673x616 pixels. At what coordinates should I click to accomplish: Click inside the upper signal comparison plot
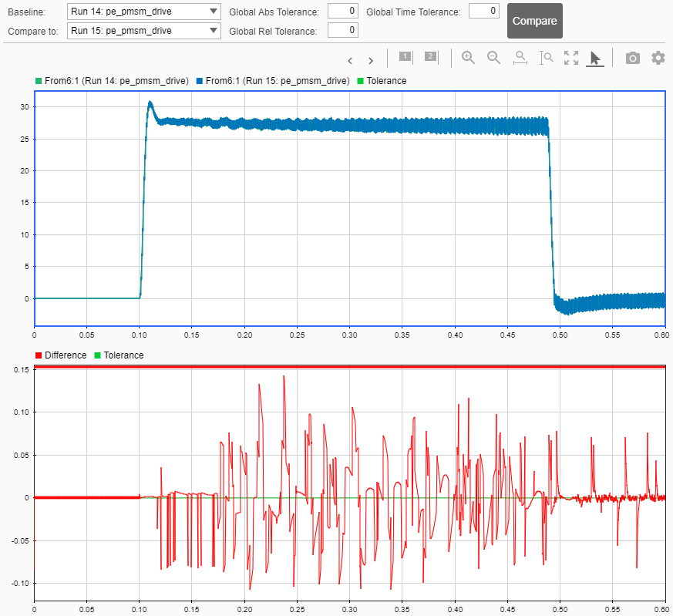350,209
